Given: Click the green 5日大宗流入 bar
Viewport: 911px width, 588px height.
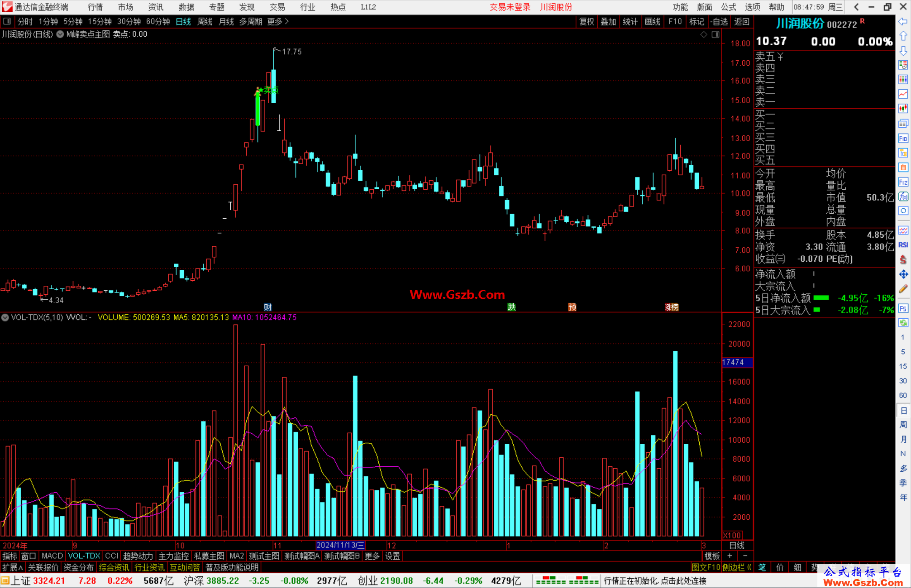Looking at the screenshot, I should click(x=817, y=310).
